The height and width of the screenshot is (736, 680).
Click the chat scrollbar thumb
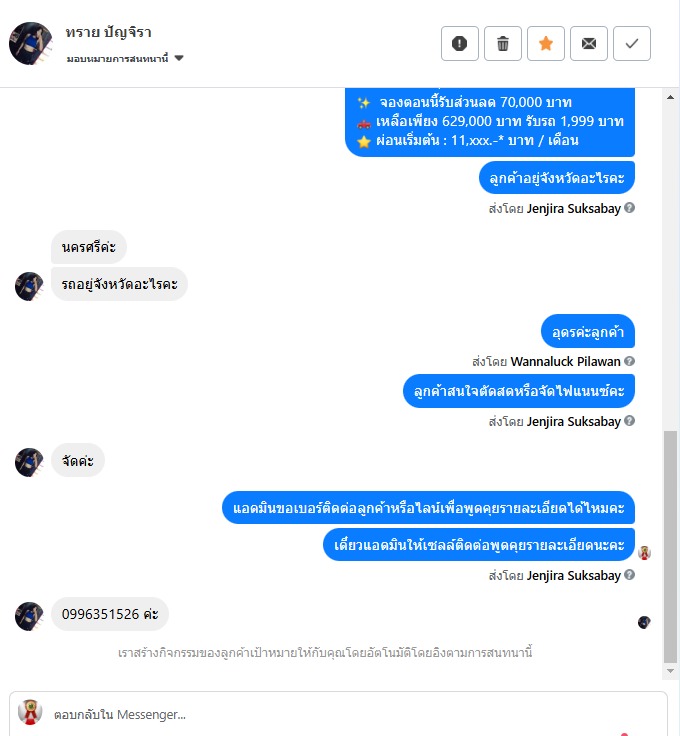click(670, 546)
